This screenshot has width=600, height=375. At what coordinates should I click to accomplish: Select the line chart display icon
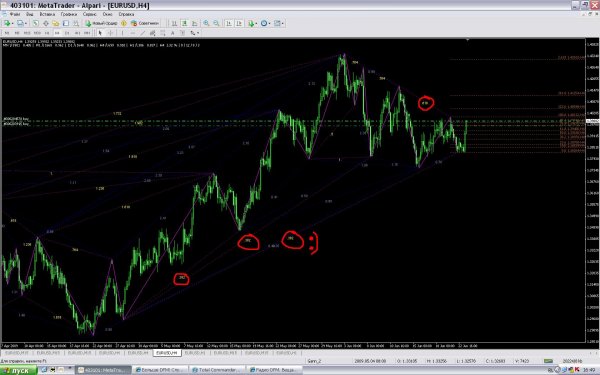pyautogui.click(x=194, y=23)
